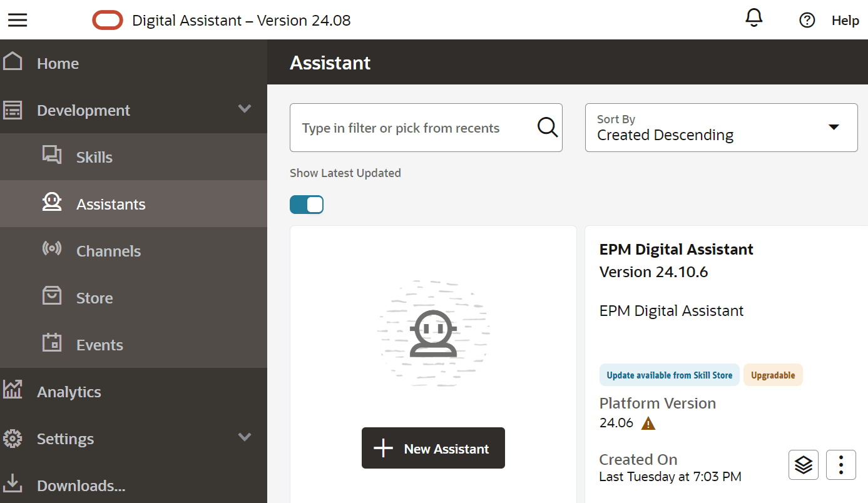This screenshot has width=868, height=503.
Task: Click the search magnifier icon
Action: (x=548, y=128)
